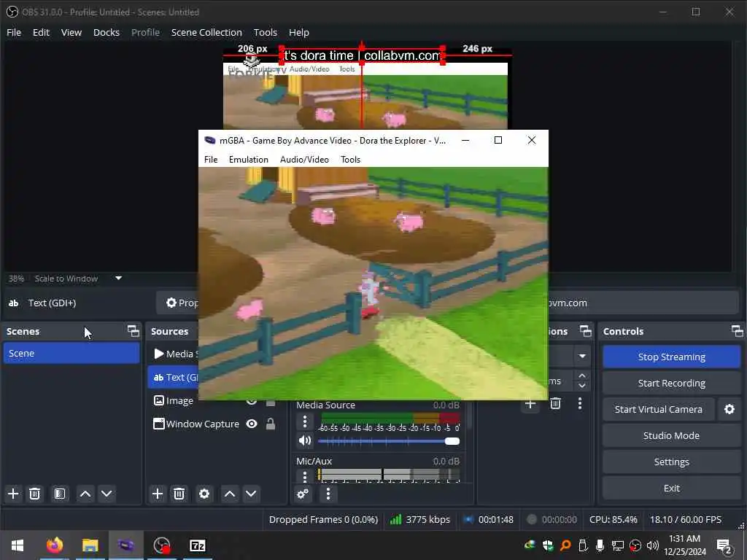Image resolution: width=747 pixels, height=560 pixels.
Task: Open File Explorer from the taskbar
Action: (x=90, y=545)
